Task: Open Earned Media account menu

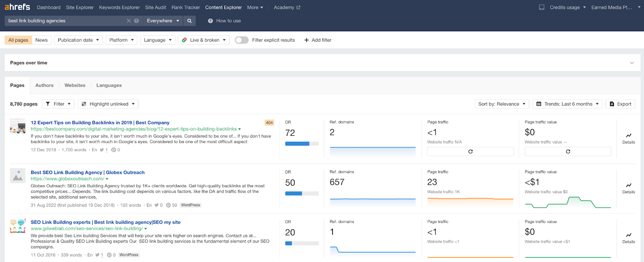Action: (x=615, y=8)
